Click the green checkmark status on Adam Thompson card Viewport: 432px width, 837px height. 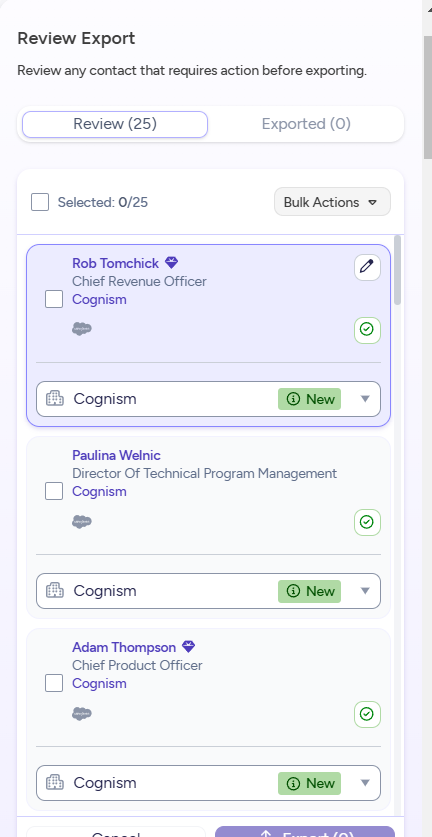coord(367,714)
